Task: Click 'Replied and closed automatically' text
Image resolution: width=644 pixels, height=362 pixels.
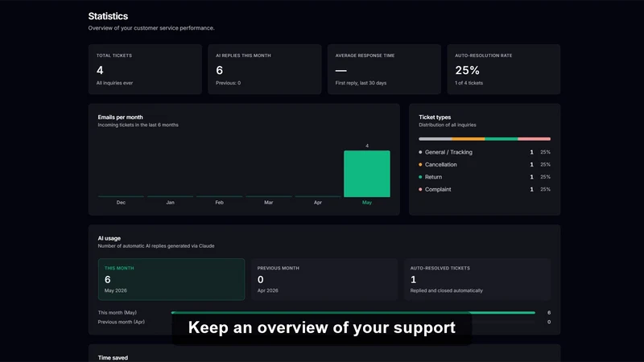Action: 447,290
